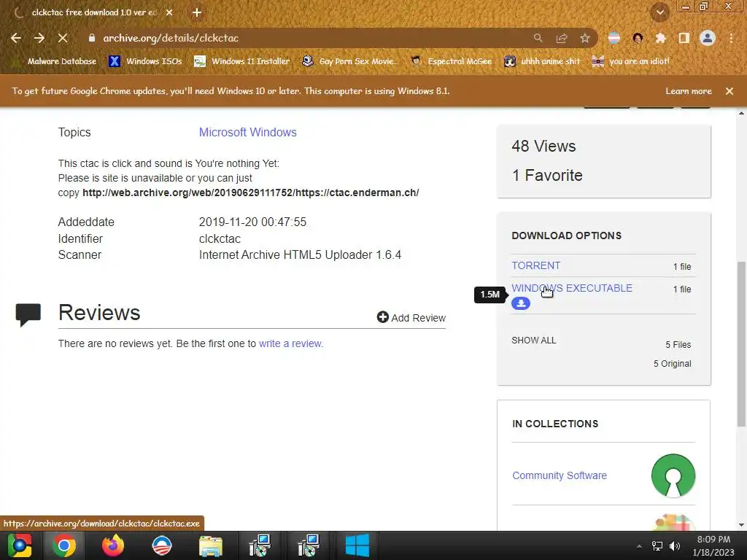This screenshot has width=747, height=560.
Task: Click the TORRENT download option
Action: (536, 265)
